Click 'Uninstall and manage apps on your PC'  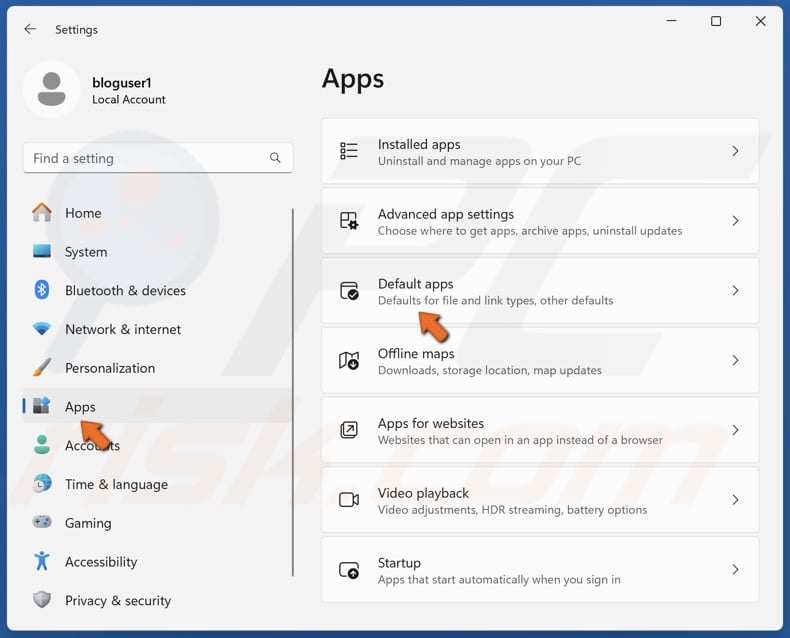479,161
